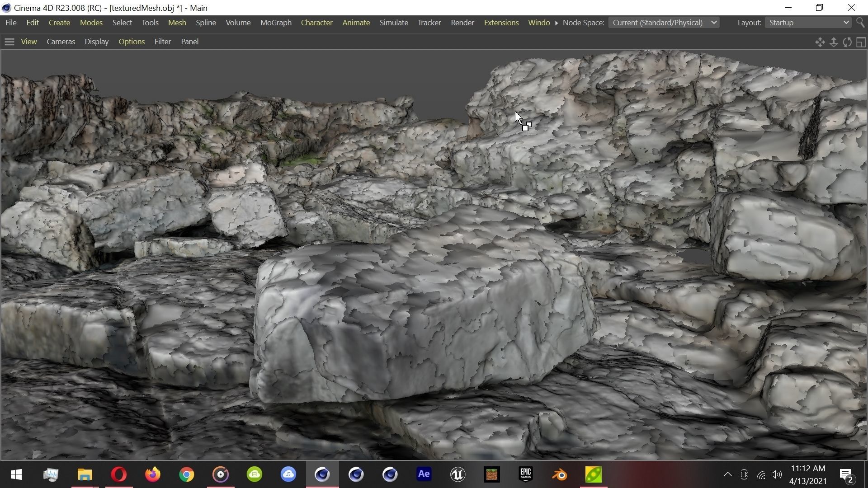
Task: Open the Extensions menu
Action: tap(501, 23)
